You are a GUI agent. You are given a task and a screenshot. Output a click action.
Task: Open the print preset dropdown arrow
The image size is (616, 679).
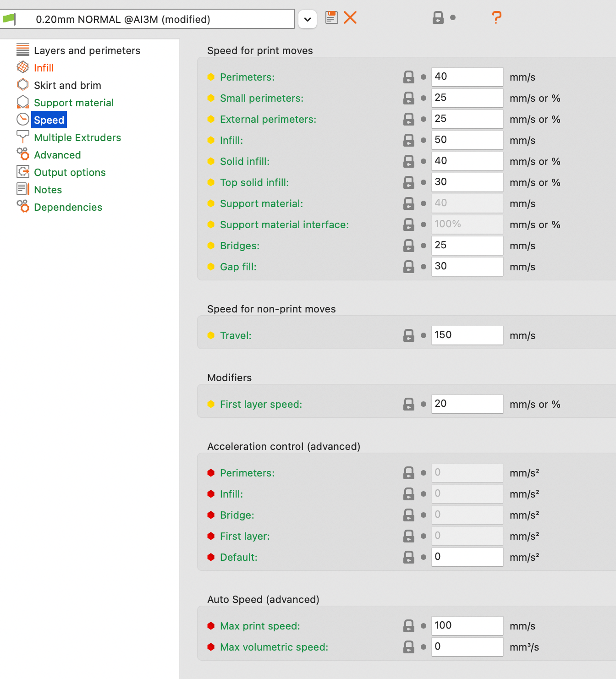tap(308, 19)
